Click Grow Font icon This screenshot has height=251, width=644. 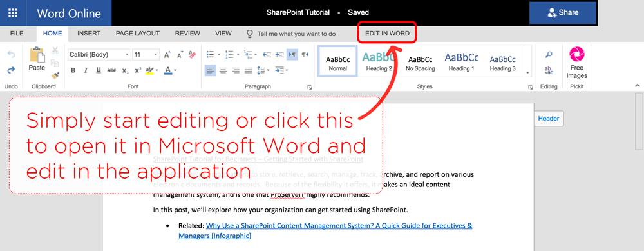click(167, 55)
